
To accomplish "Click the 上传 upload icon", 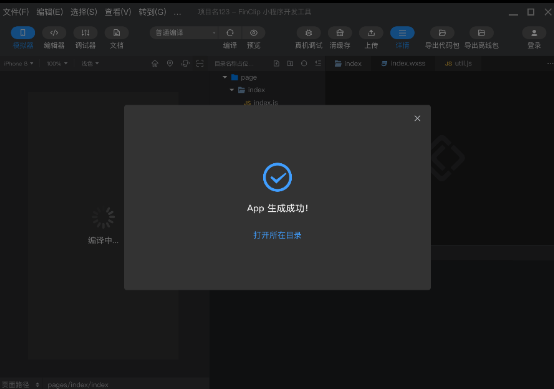I will coord(371,33).
